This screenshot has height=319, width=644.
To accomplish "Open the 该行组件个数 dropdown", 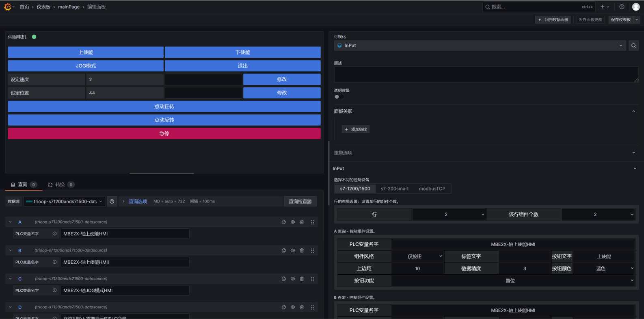I will click(x=598, y=215).
